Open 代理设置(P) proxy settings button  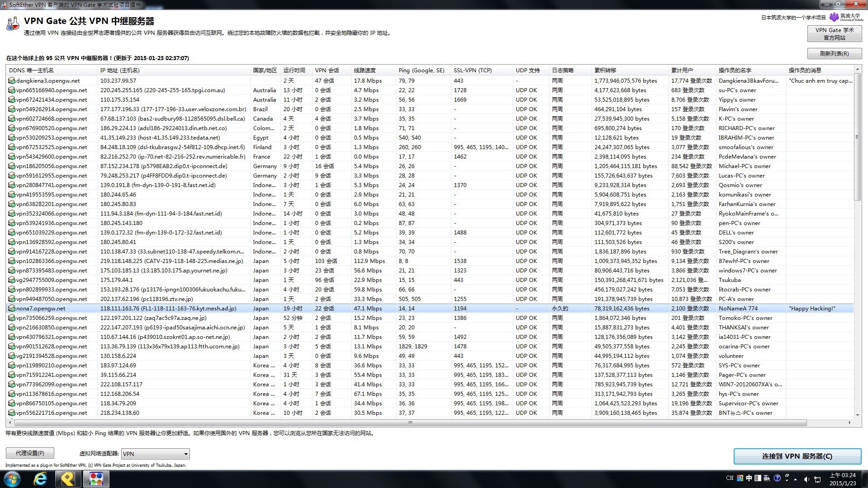30,453
